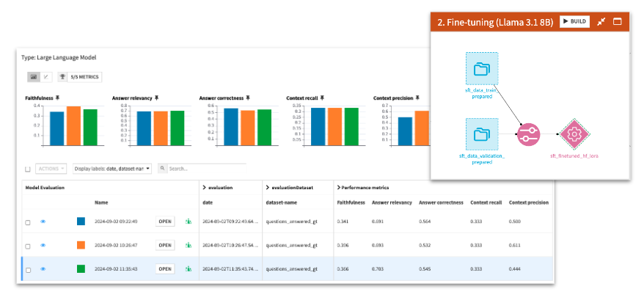Click the 0.532 Answer correctness value

click(x=424, y=245)
